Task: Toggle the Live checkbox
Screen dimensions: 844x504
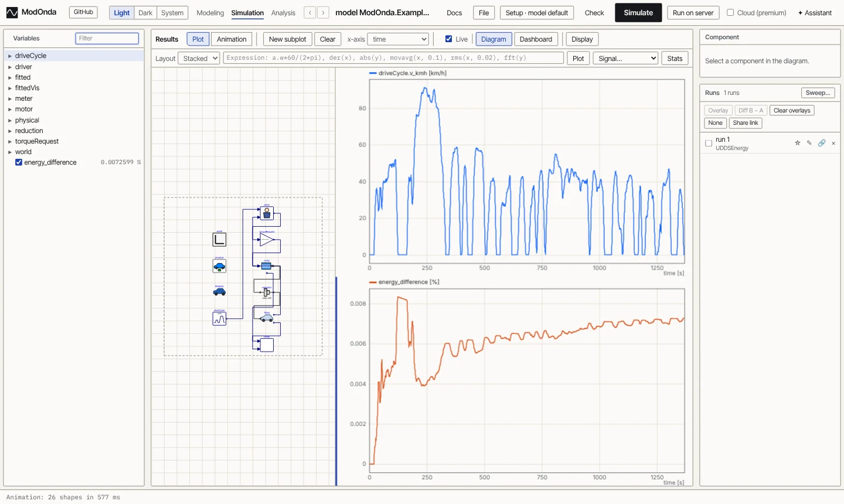Action: tap(448, 39)
